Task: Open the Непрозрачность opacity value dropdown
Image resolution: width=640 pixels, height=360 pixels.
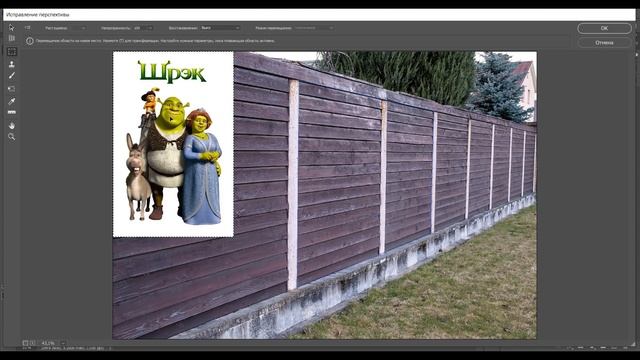Action: (143, 28)
